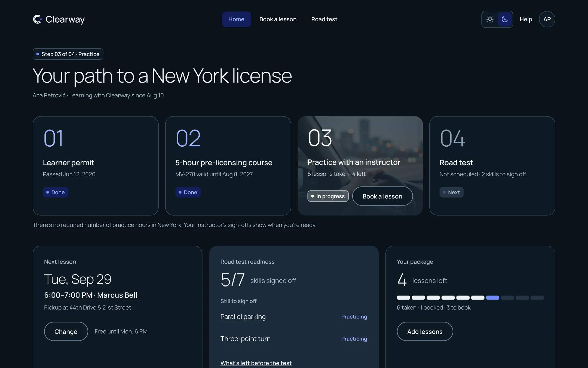
Task: Click 'Free until Mon, 6 PM' note
Action: tap(121, 331)
